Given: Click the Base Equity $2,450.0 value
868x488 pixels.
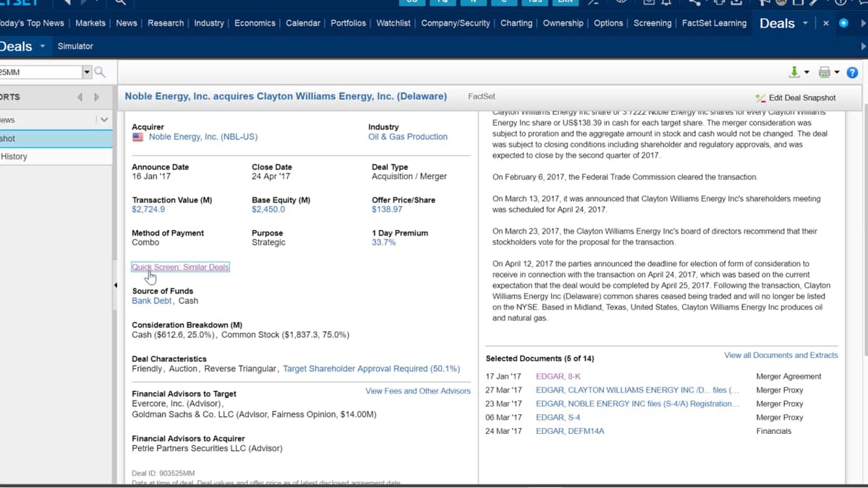Looking at the screenshot, I should point(268,210).
